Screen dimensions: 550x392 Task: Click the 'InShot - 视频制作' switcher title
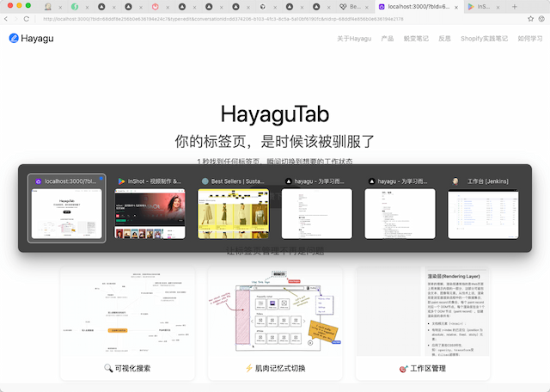[155, 181]
